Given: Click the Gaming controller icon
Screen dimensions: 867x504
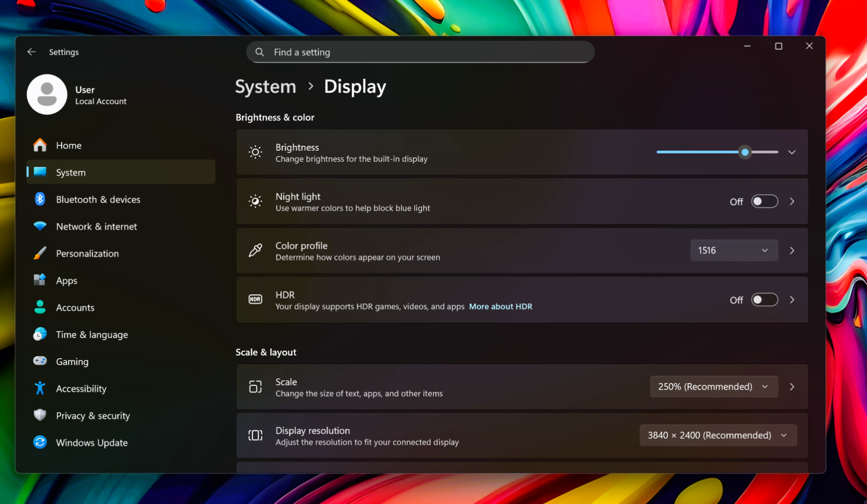Looking at the screenshot, I should click(40, 361).
